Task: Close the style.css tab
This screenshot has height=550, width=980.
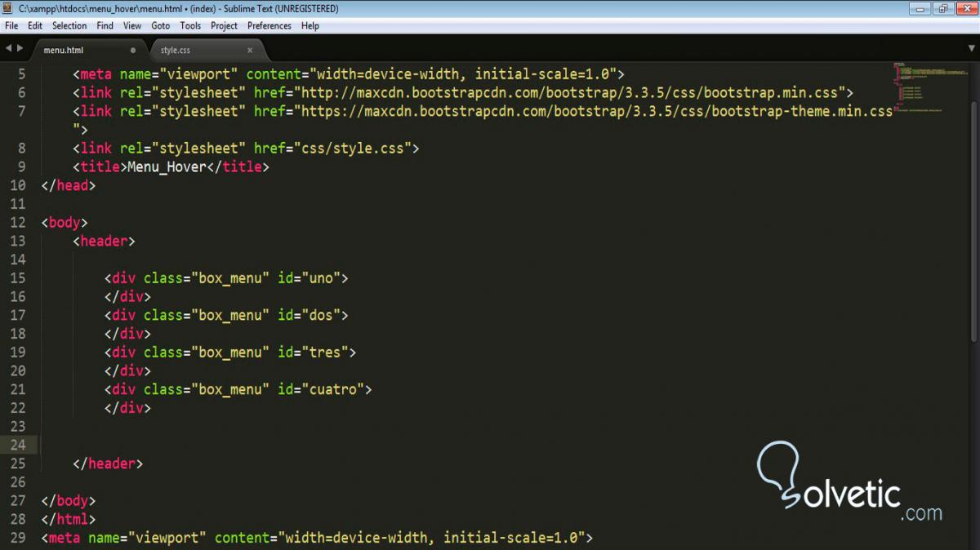Action: [250, 50]
